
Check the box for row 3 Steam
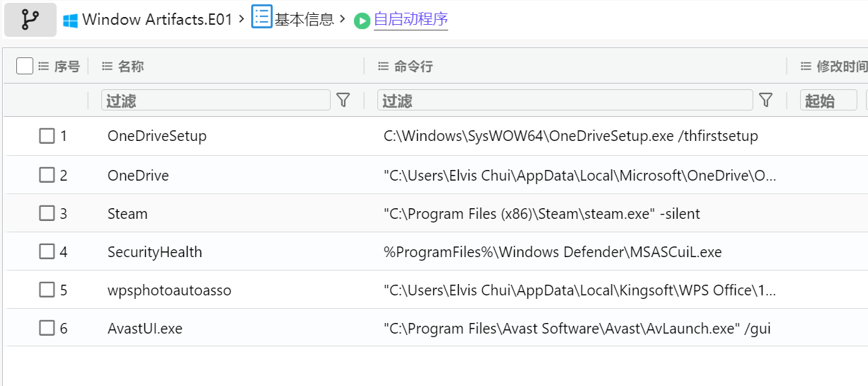[x=47, y=213]
